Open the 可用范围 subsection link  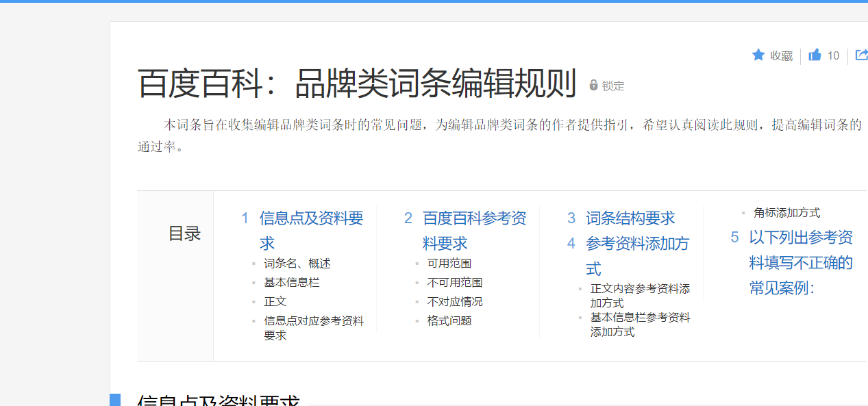[x=449, y=262]
